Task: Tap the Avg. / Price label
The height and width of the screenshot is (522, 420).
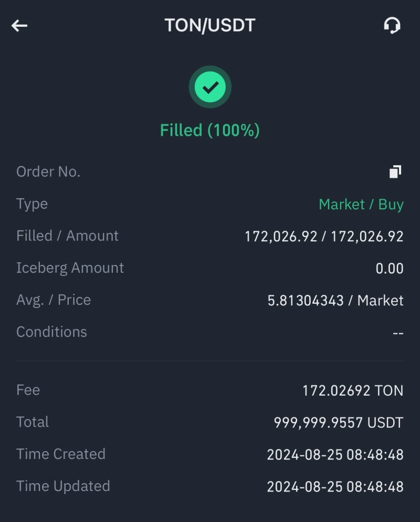Action: (54, 300)
